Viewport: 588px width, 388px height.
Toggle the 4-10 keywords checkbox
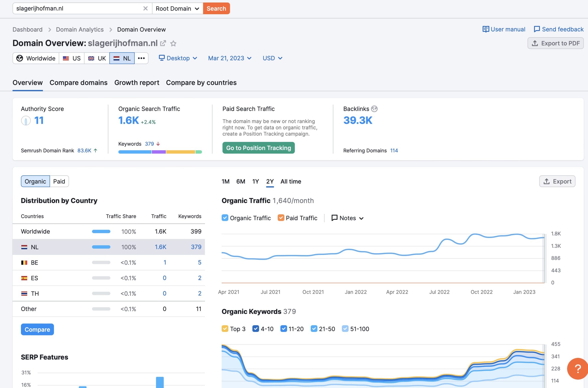(255, 329)
